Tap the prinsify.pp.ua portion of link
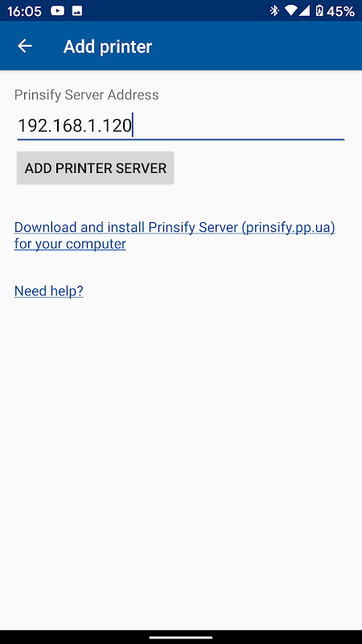Viewport: 362px width, 644px height. click(289, 227)
